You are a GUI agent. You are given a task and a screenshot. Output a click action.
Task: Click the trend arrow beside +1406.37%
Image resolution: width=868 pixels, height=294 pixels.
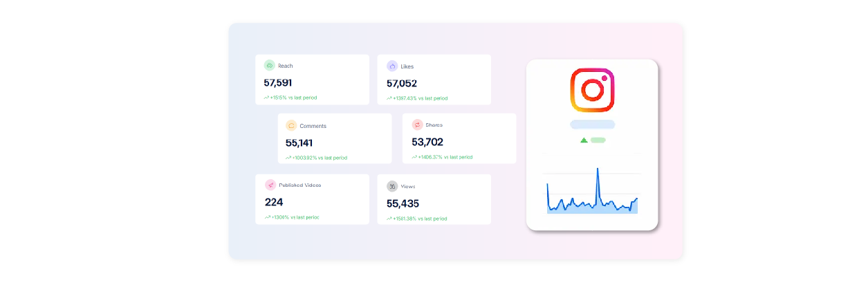coord(414,157)
